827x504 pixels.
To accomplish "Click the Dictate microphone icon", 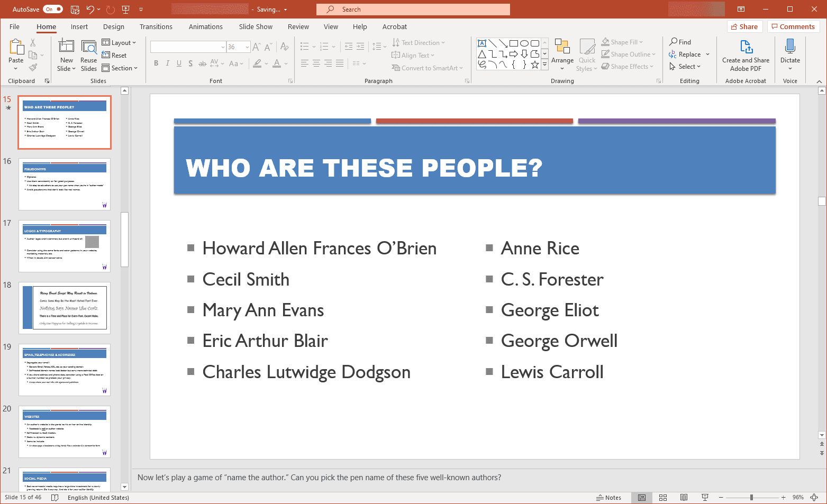I will tap(790, 47).
